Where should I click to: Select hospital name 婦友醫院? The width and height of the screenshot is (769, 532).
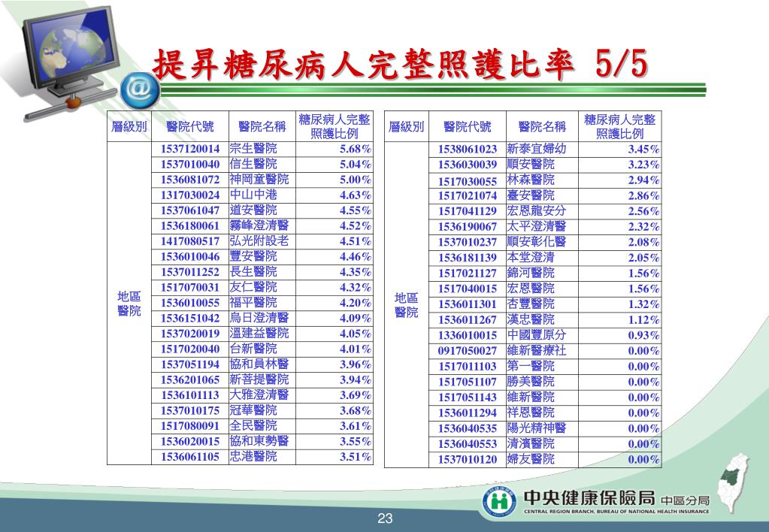click(531, 459)
